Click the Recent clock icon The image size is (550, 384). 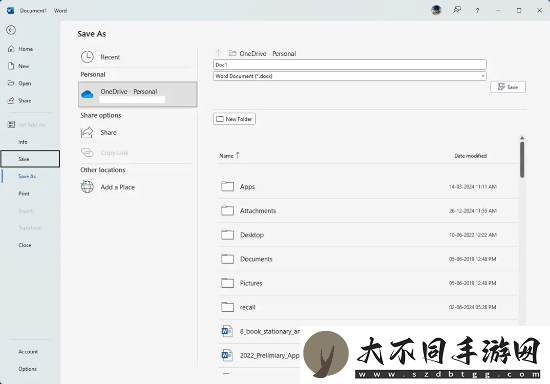tap(87, 57)
